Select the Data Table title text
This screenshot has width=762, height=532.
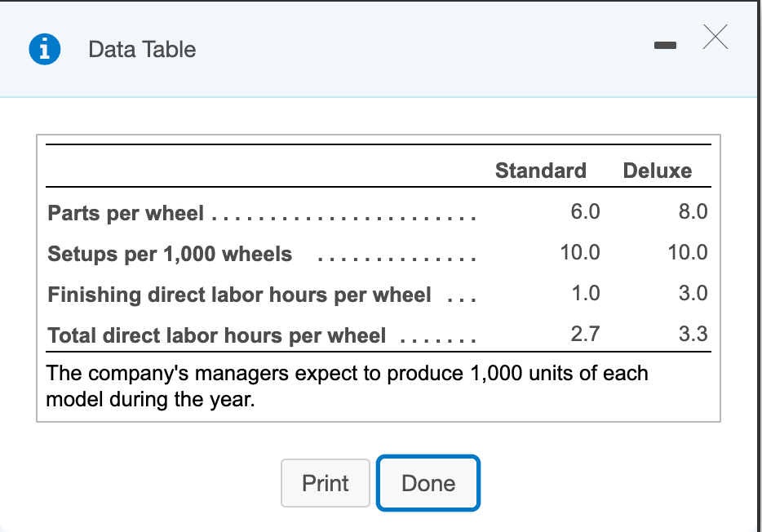coord(140,49)
